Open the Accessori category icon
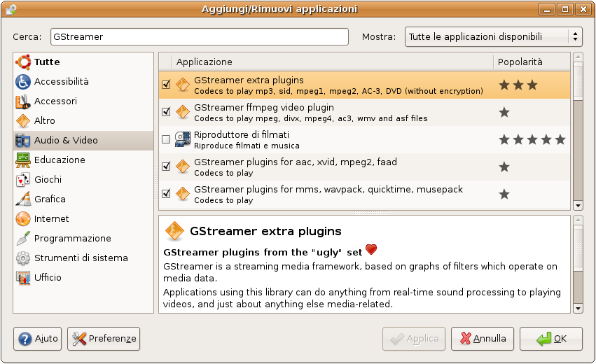 click(22, 101)
